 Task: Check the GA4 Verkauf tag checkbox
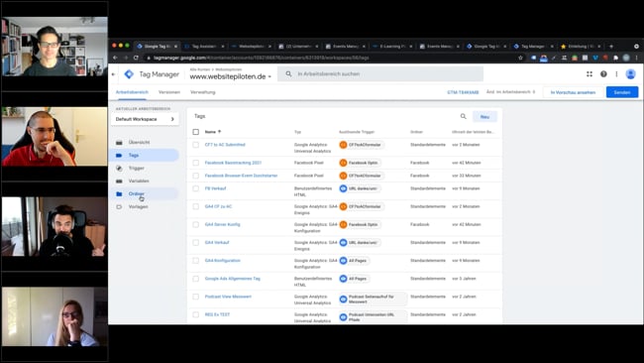196,243
